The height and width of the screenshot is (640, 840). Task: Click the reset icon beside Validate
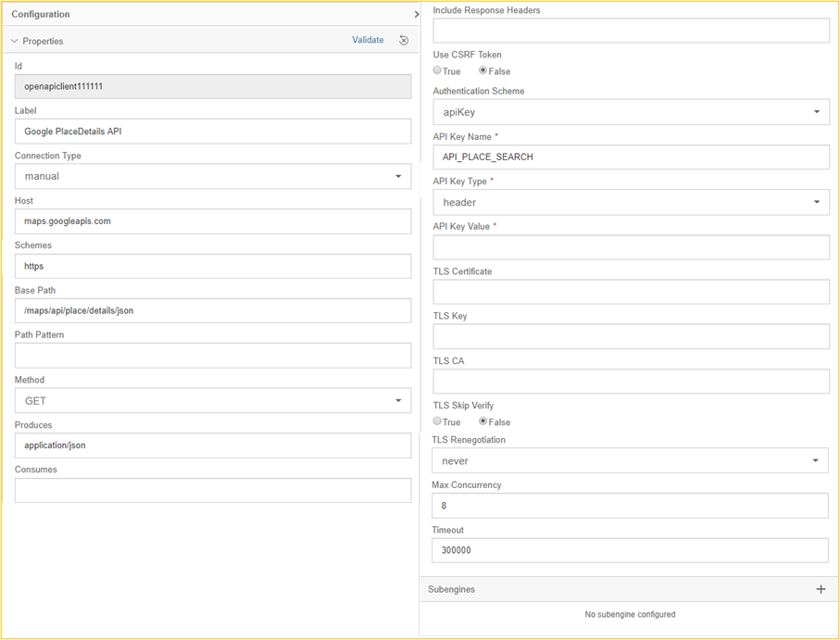tap(404, 41)
